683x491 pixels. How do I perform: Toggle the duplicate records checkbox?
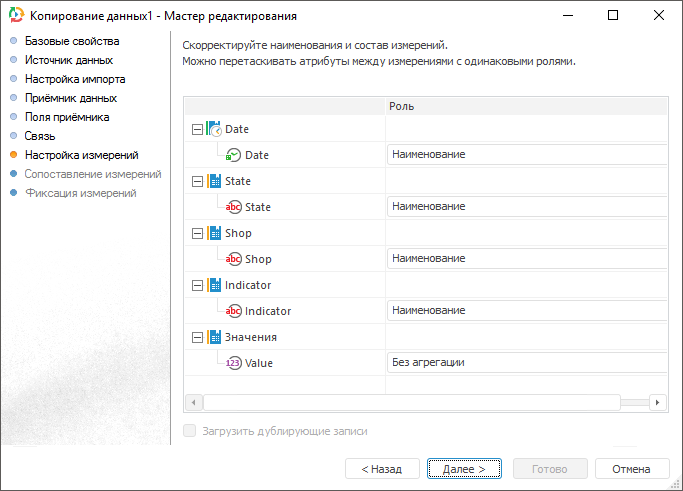tap(190, 431)
